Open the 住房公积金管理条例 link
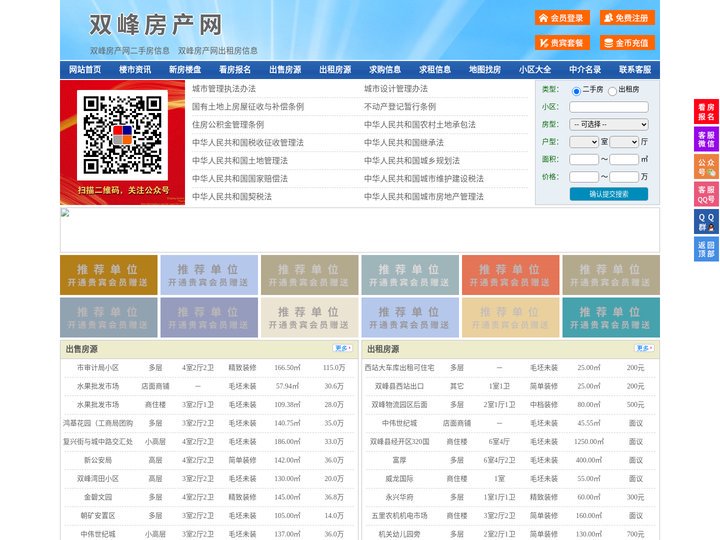 pos(228,124)
